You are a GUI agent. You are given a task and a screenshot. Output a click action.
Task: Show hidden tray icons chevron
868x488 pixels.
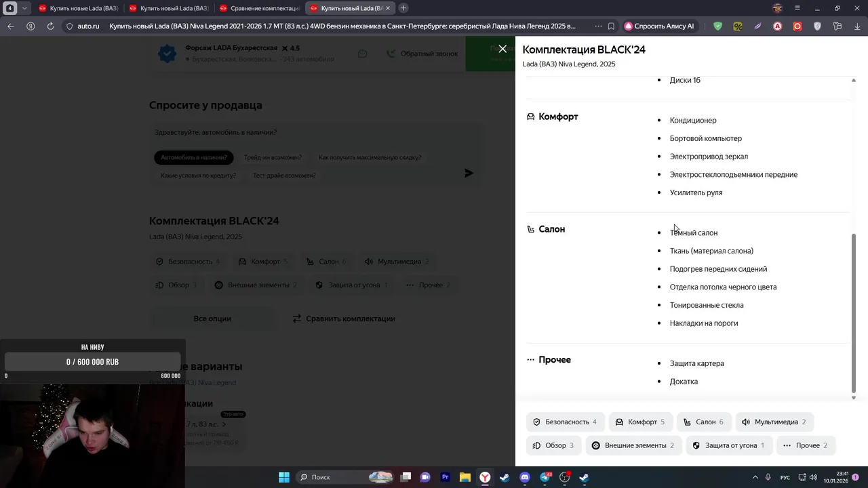pyautogui.click(x=755, y=477)
